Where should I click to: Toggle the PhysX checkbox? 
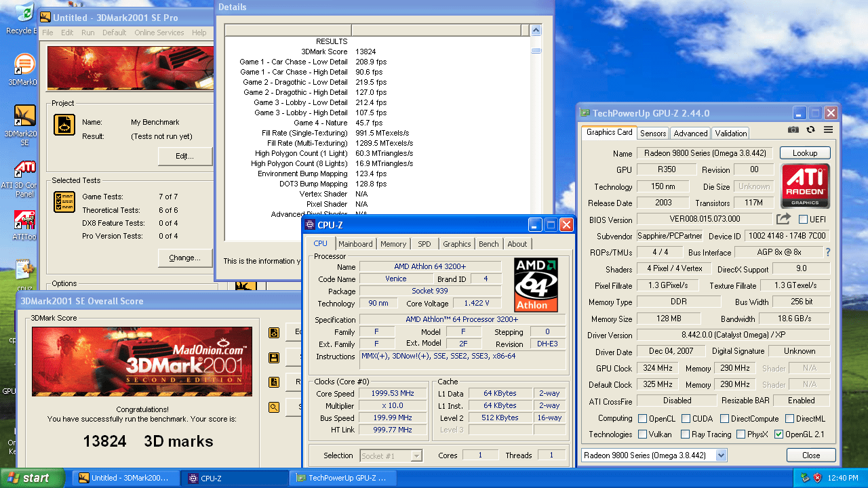point(741,434)
